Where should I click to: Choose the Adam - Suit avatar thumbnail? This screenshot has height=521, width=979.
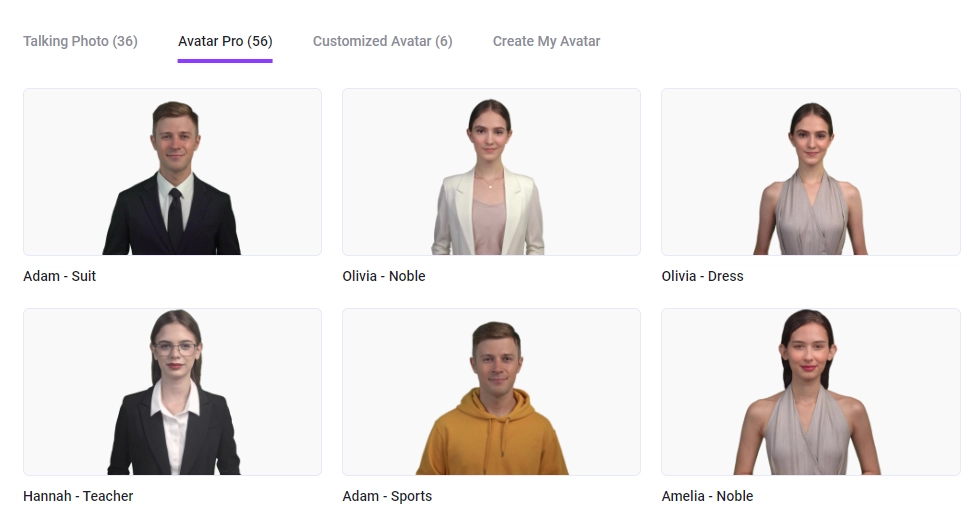click(172, 172)
